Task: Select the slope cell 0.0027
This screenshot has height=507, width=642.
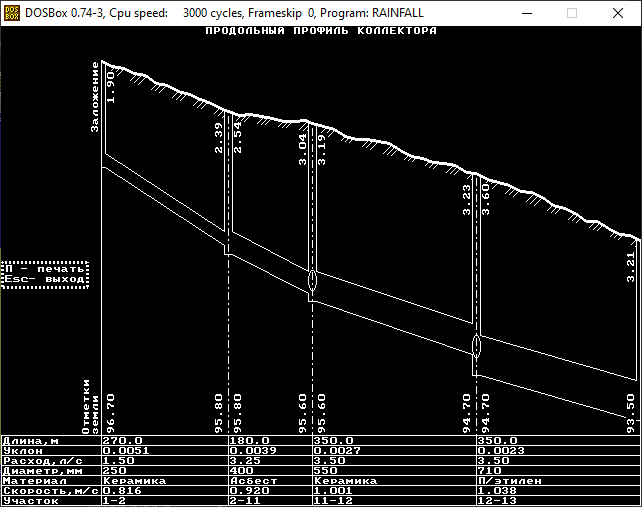Action: (x=337, y=451)
